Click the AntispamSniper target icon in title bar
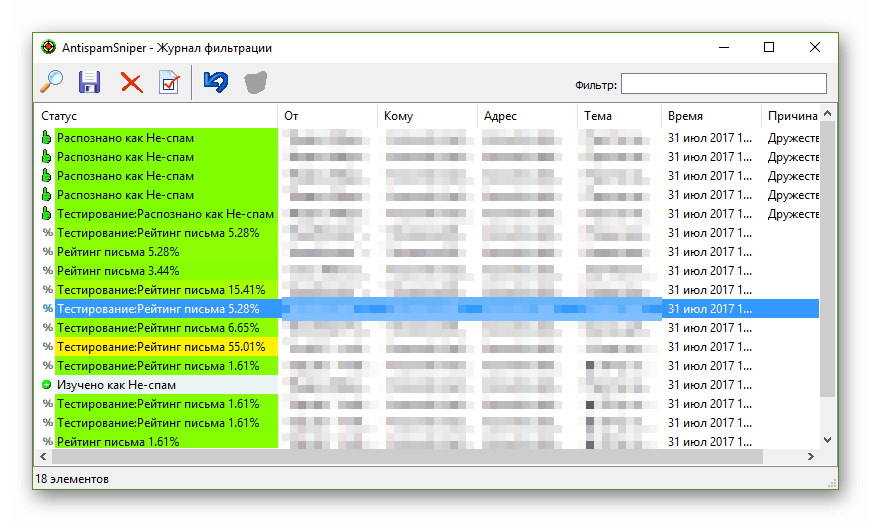This screenshot has width=871, height=522. 49,47
